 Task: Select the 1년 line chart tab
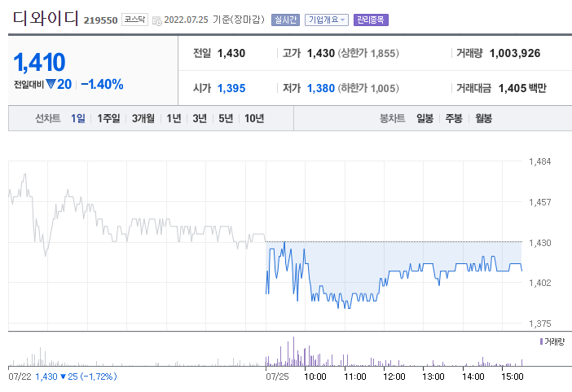pyautogui.click(x=174, y=118)
